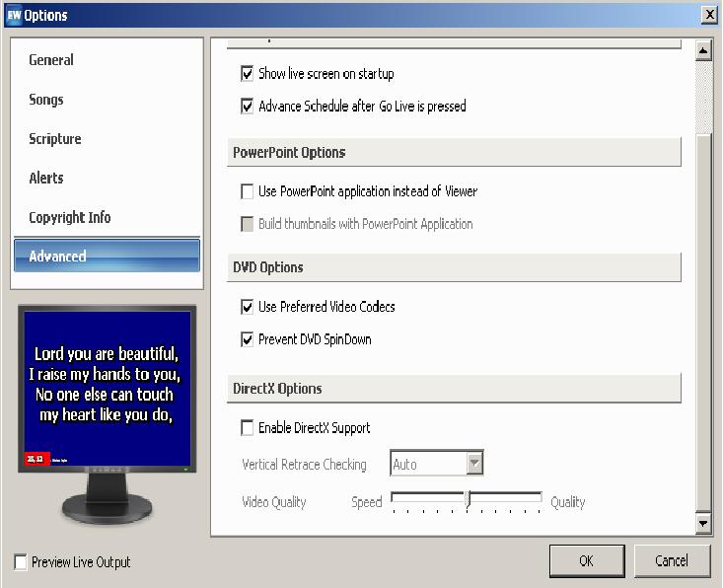Click the EW application icon in title bar
Image resolution: width=723 pixels, height=588 pixels.
coord(14,15)
